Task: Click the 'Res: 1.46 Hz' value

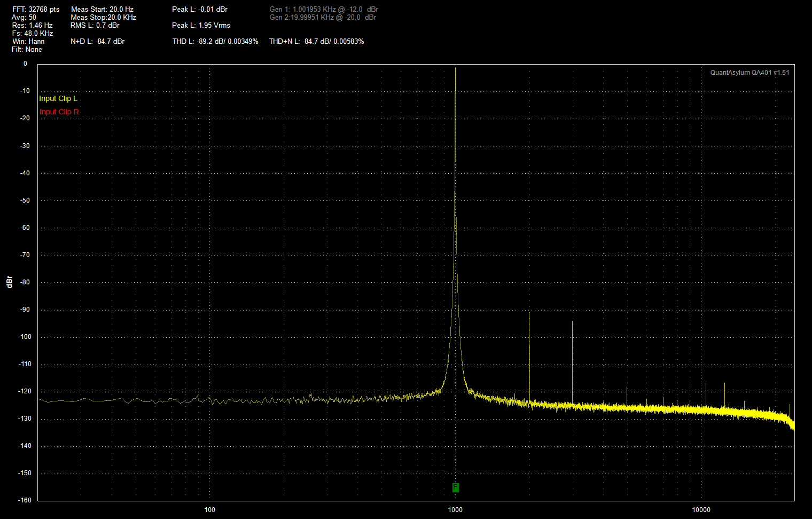Action: click(x=32, y=26)
